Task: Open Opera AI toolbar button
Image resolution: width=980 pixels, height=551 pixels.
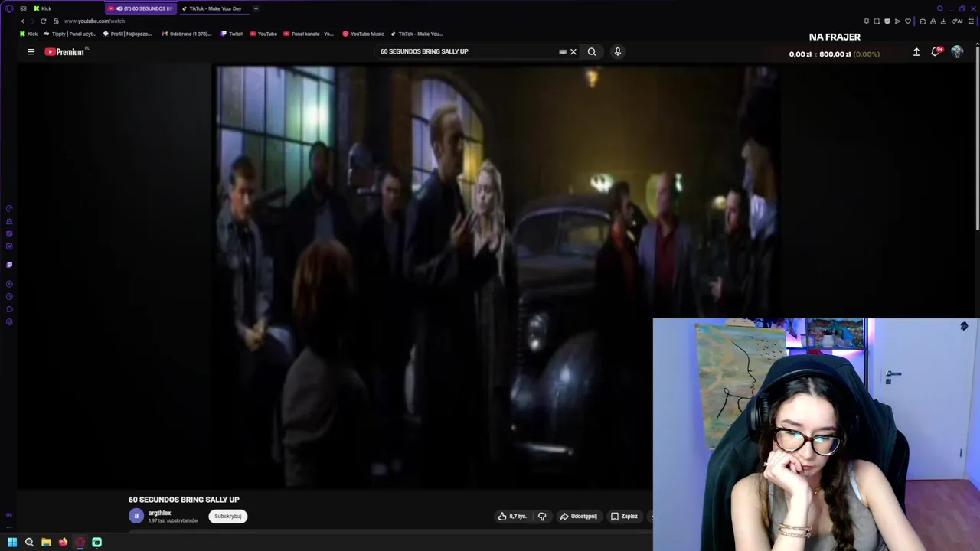Action: (959, 21)
